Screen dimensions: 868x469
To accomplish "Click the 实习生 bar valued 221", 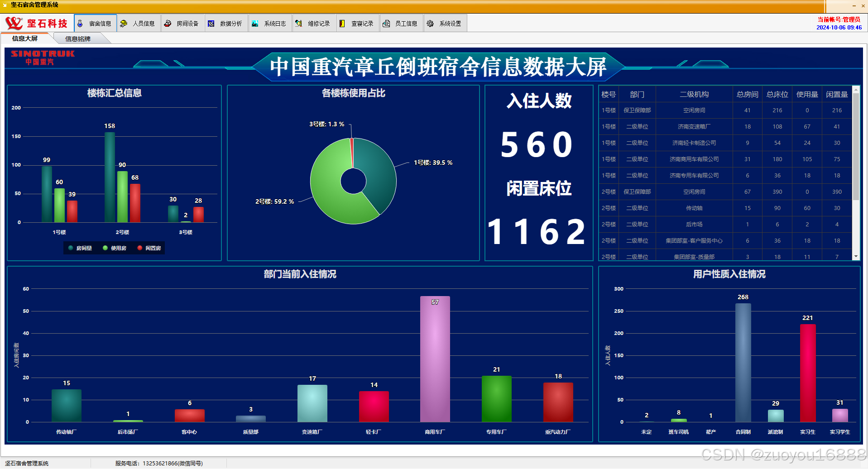I will pos(807,373).
